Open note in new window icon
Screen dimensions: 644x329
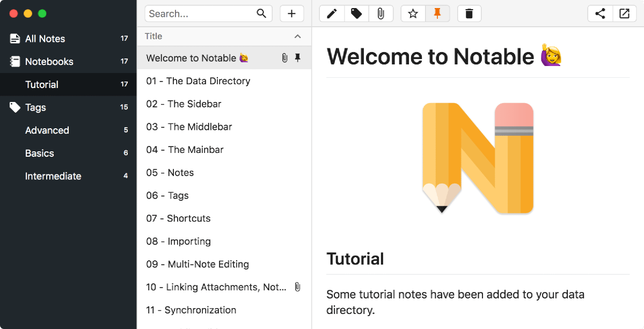click(624, 14)
